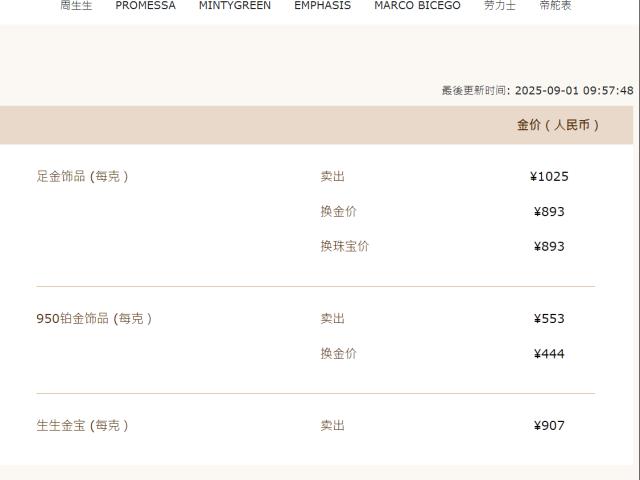The image size is (640, 480).
Task: Open the 周生生 brand link
Action: tap(76, 5)
